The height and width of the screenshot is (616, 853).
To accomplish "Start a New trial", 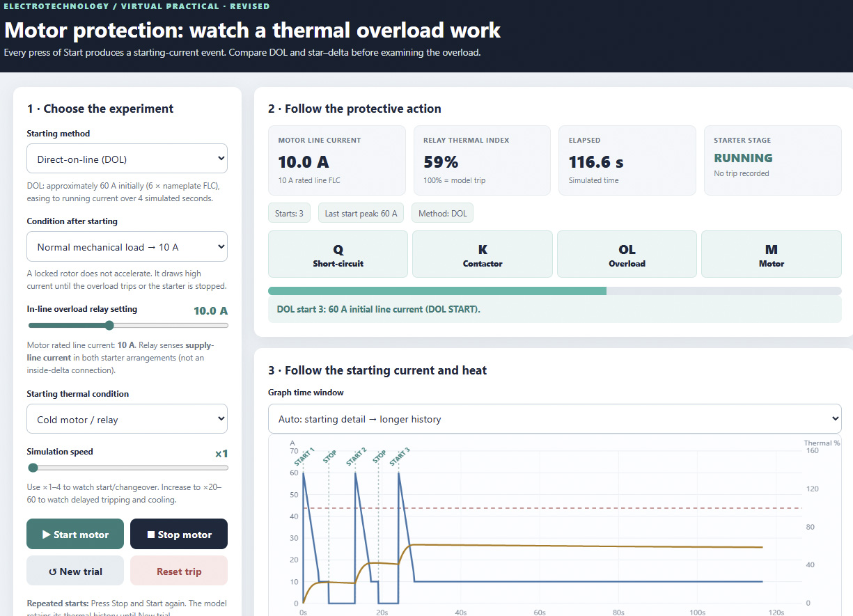I will [75, 571].
